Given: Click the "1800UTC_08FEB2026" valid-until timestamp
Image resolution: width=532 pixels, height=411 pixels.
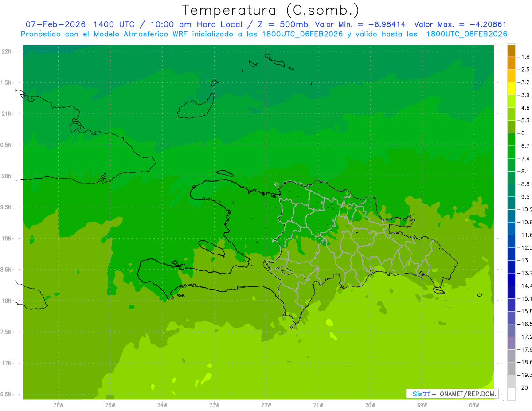Looking at the screenshot, I should tap(467, 34).
